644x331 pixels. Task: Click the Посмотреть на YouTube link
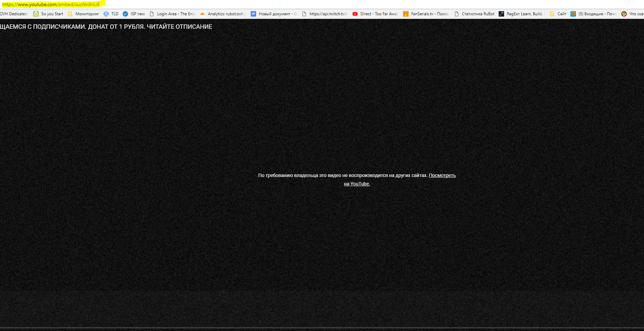tap(442, 175)
